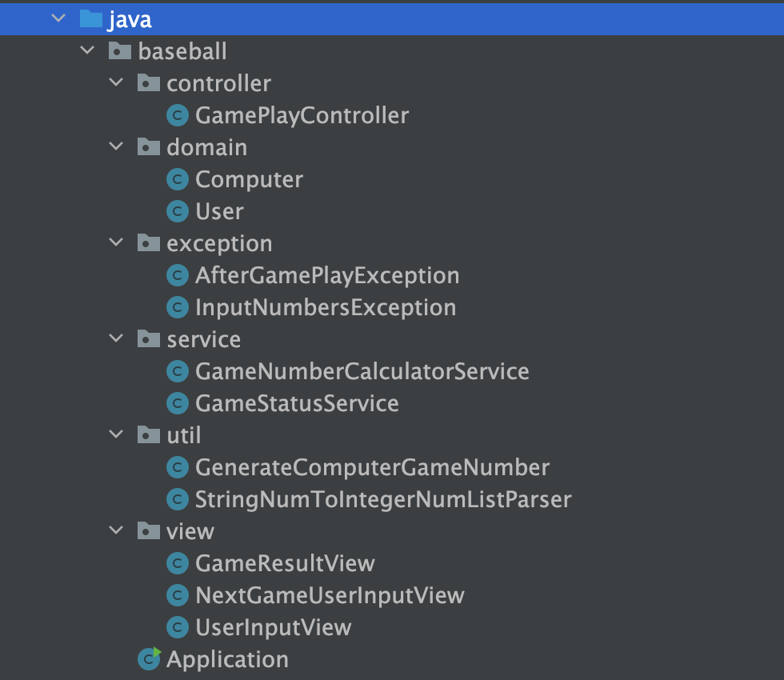Select the controller package label
The height and width of the screenshot is (680, 784).
point(219,83)
